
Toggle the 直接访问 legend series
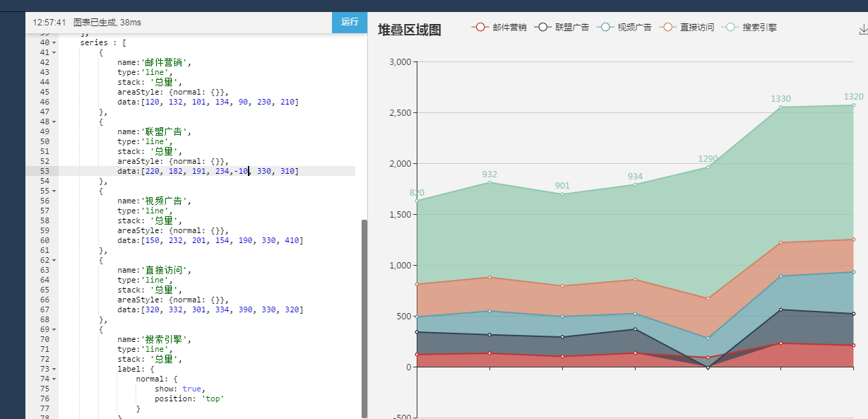tap(686, 28)
